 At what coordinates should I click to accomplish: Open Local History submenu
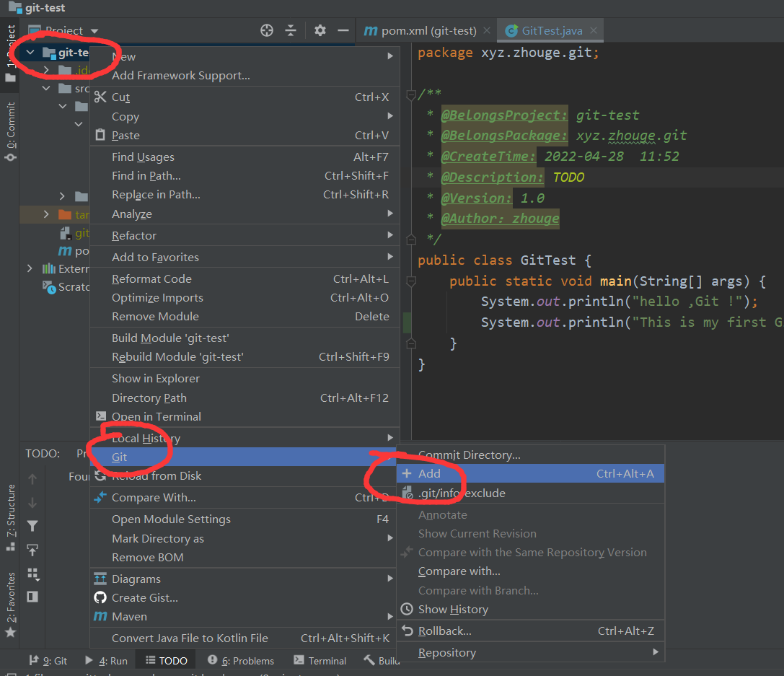coord(245,439)
